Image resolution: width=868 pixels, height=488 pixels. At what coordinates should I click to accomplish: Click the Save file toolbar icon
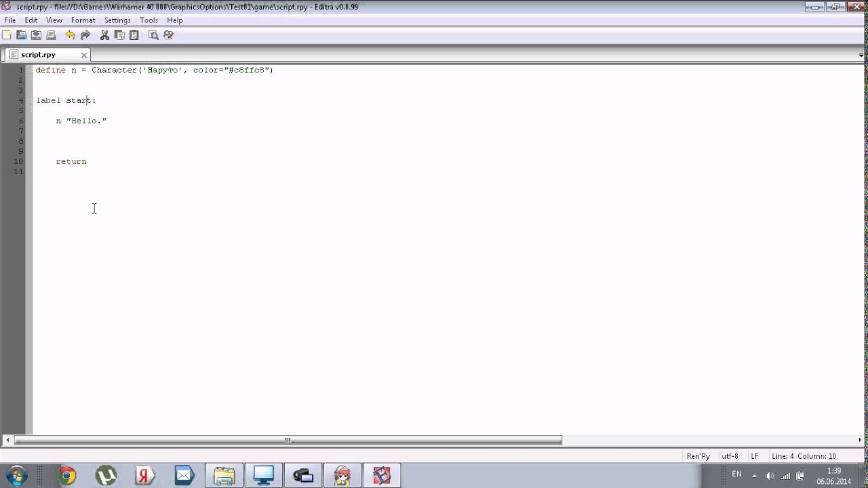point(36,35)
